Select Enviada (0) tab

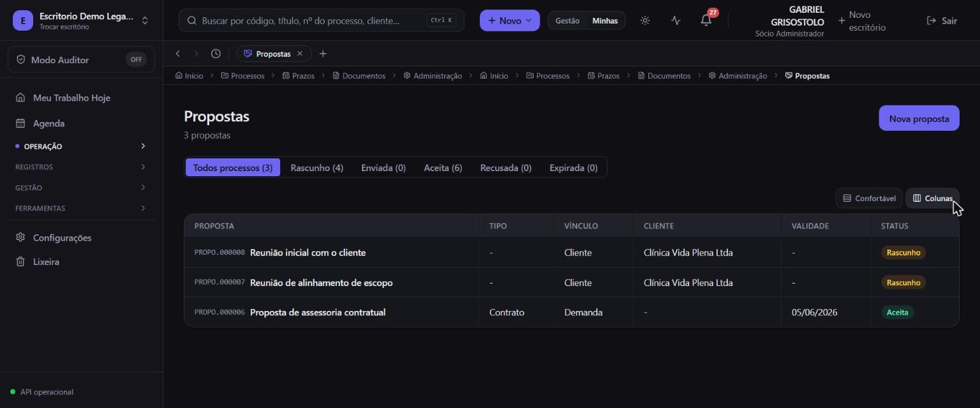383,168
